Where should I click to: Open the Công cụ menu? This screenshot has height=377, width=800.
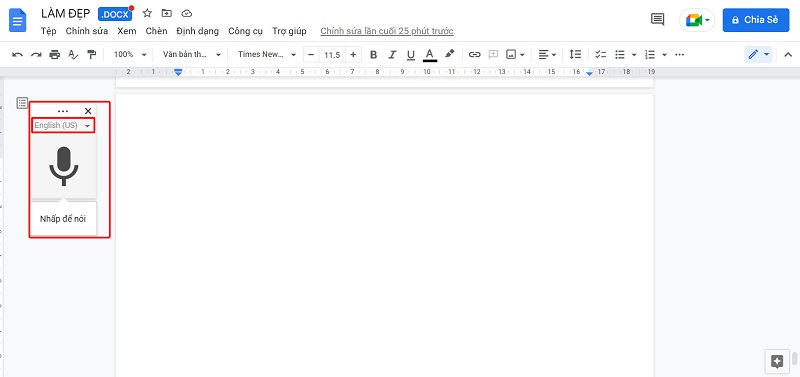pyautogui.click(x=245, y=31)
